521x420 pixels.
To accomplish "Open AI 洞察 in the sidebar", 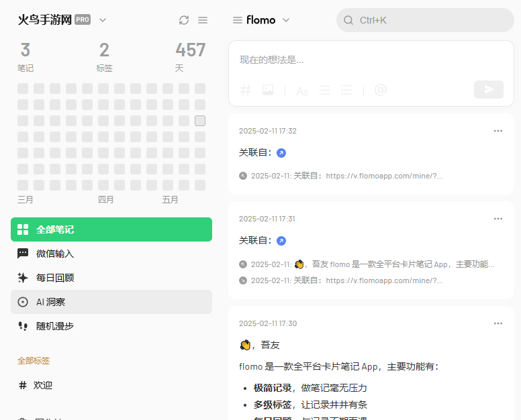I will 111,302.
